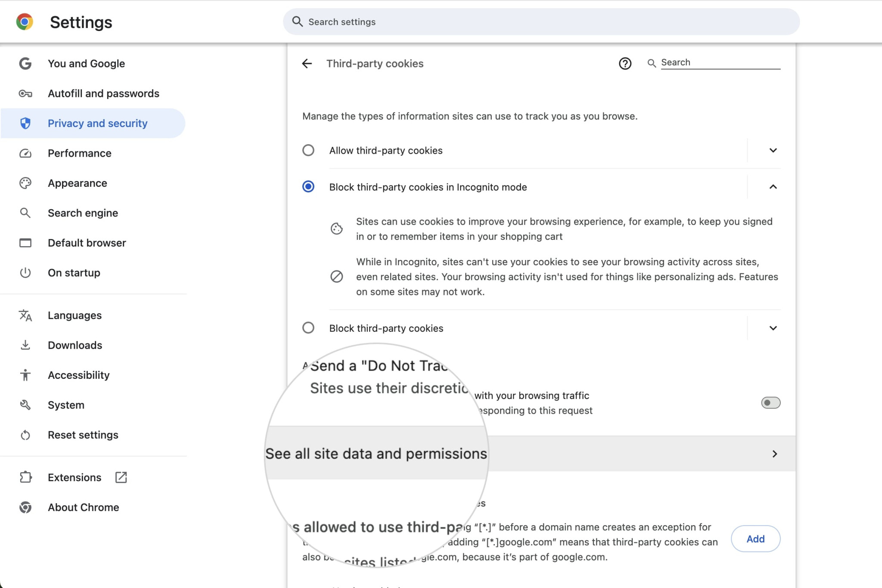Click the System wrench icon

click(25, 405)
